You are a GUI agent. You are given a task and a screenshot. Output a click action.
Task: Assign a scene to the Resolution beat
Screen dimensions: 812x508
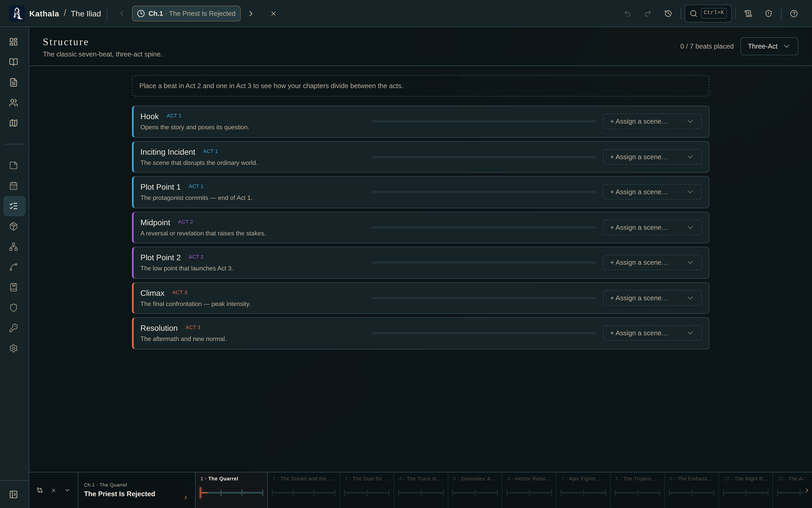click(x=652, y=333)
